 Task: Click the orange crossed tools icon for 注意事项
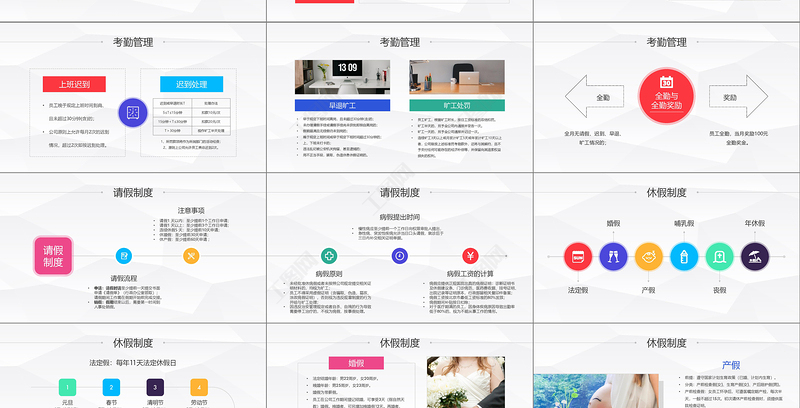pyautogui.click(x=192, y=256)
